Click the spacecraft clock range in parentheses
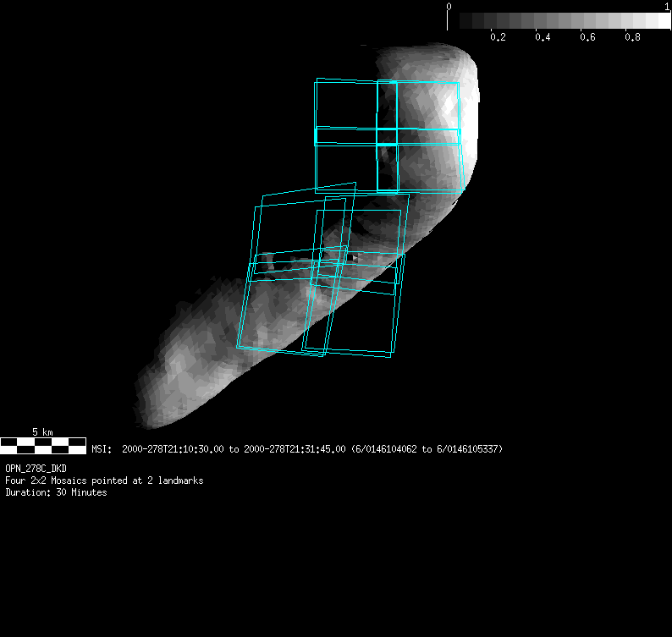The image size is (672, 637). click(x=427, y=449)
